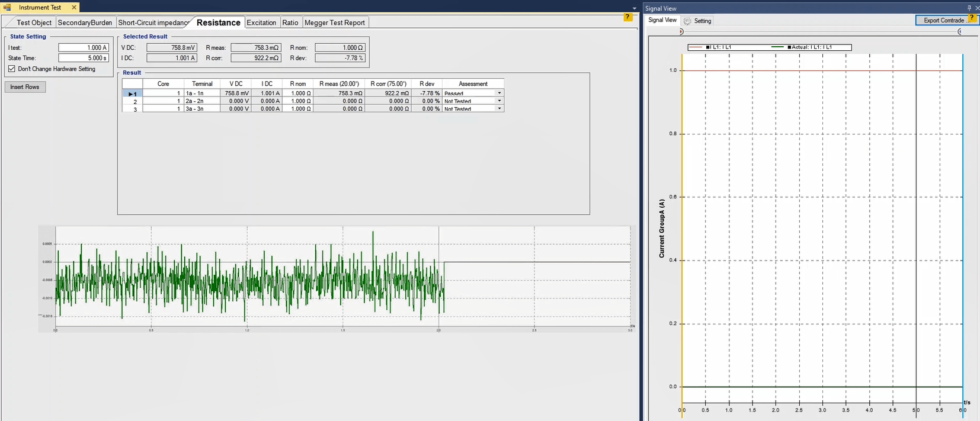This screenshot has width=980, height=421.
Task: Click the help icon on Export Comtrade
Action: 972,18
